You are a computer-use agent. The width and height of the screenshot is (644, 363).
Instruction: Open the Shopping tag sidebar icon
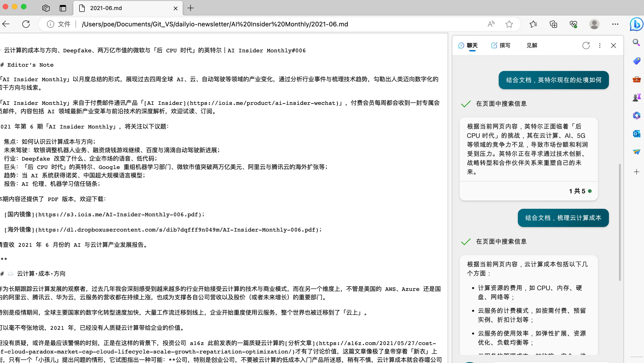click(636, 61)
